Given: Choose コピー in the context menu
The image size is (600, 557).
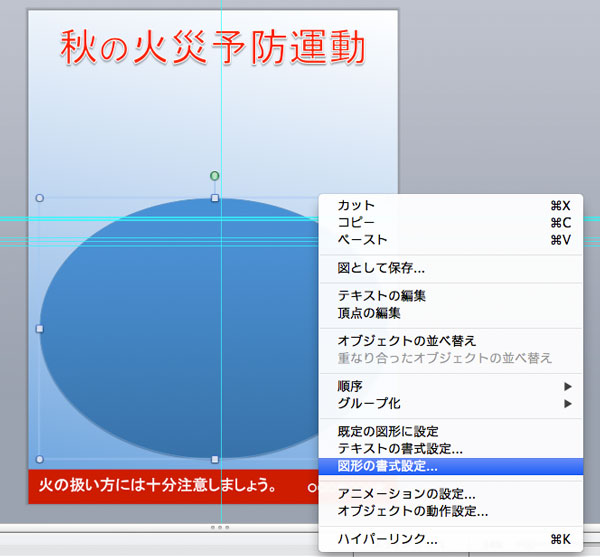Looking at the screenshot, I should click(x=356, y=222).
